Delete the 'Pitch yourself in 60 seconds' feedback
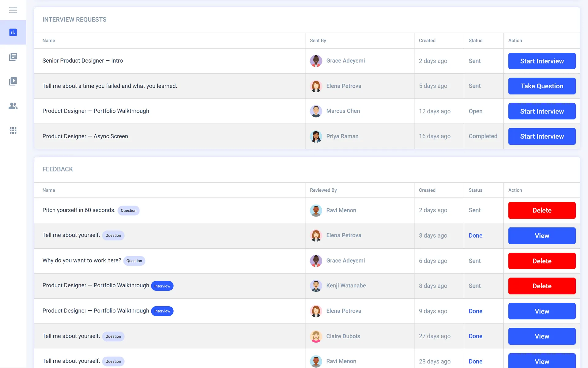Image resolution: width=588 pixels, height=368 pixels. [x=542, y=210]
